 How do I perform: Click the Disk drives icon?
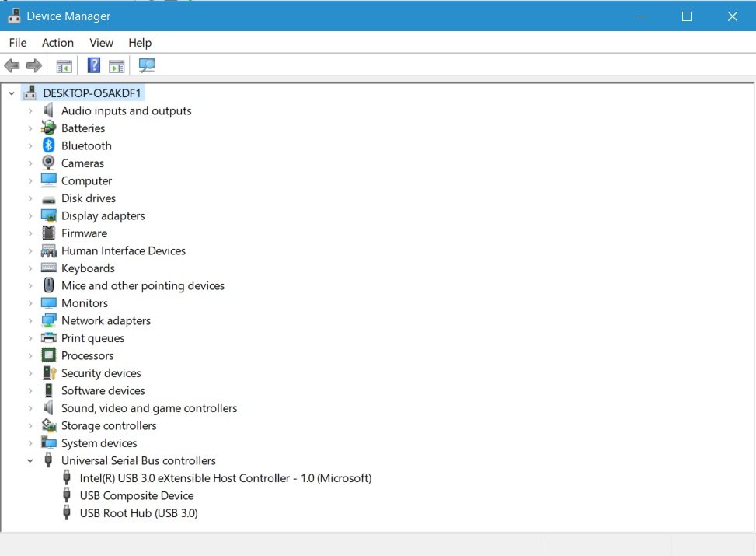click(x=49, y=199)
